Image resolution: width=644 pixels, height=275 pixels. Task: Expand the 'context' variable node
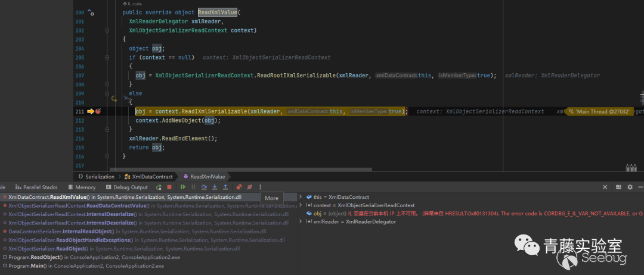[301, 205]
